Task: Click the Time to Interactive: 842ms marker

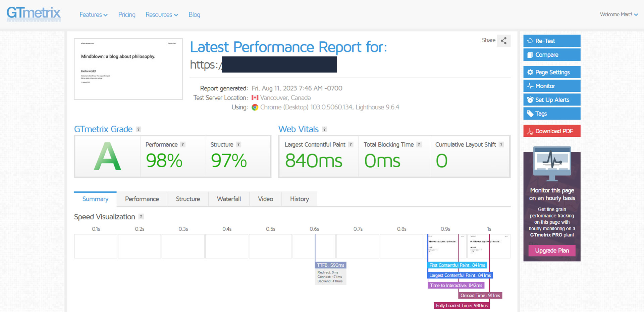Action: click(x=456, y=285)
